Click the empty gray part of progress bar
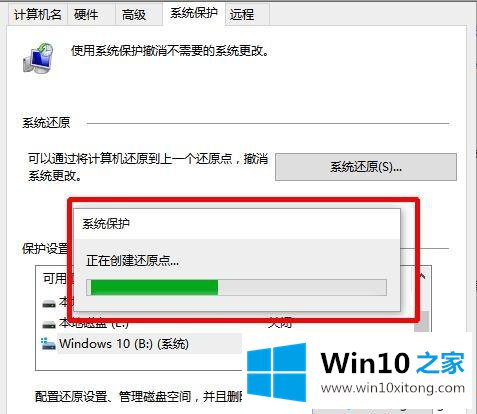This screenshot has height=414, width=477. pos(302,287)
